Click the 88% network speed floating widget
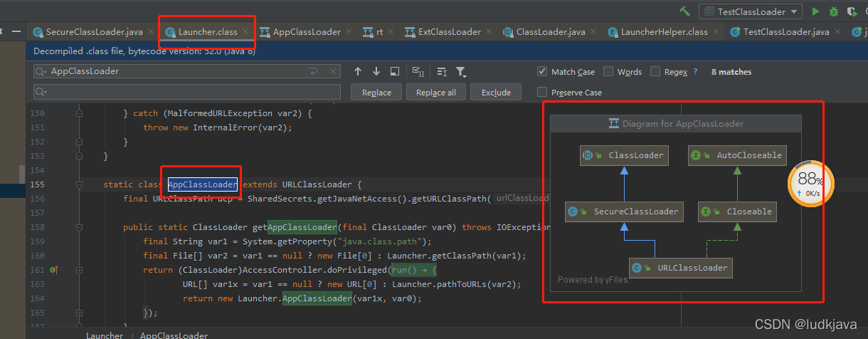This screenshot has width=868, height=339. pyautogui.click(x=810, y=184)
